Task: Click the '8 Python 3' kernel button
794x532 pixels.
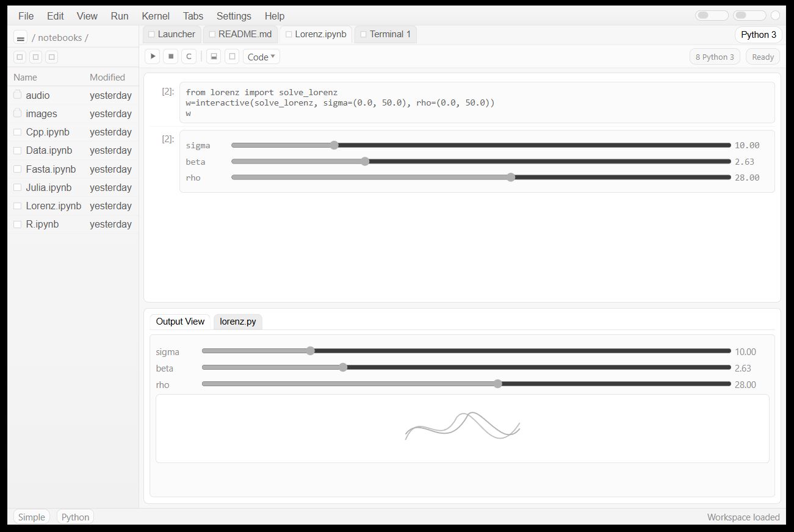Action: (x=715, y=57)
